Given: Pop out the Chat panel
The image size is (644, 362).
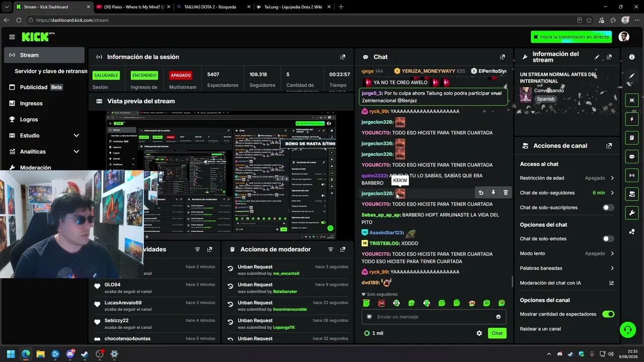Looking at the screenshot, I should (x=502, y=57).
